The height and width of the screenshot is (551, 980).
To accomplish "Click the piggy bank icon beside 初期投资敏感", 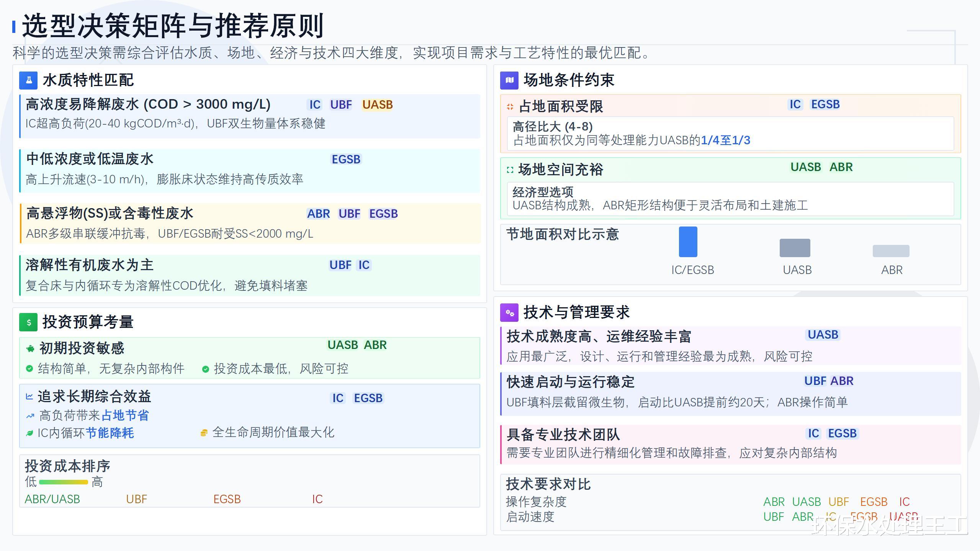I will 30,349.
